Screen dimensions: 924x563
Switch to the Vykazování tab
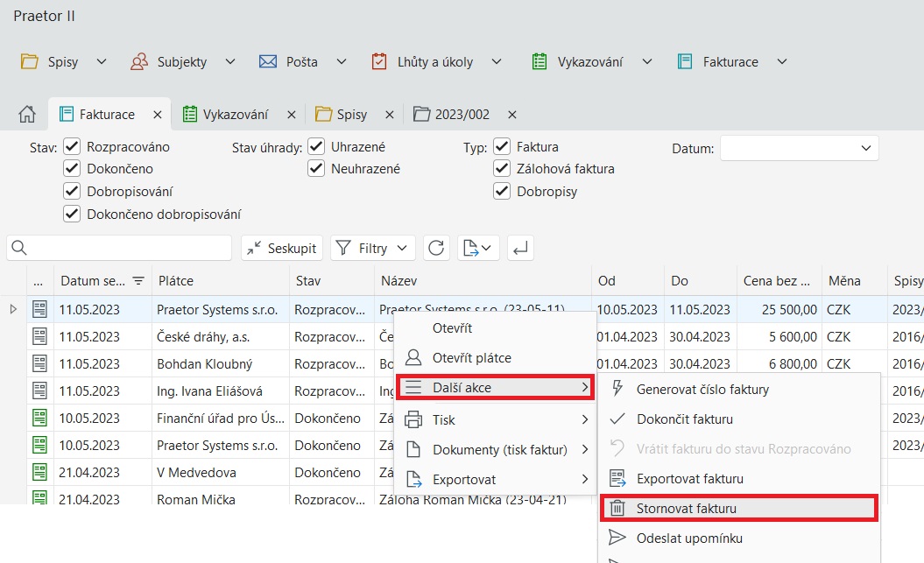(x=235, y=115)
